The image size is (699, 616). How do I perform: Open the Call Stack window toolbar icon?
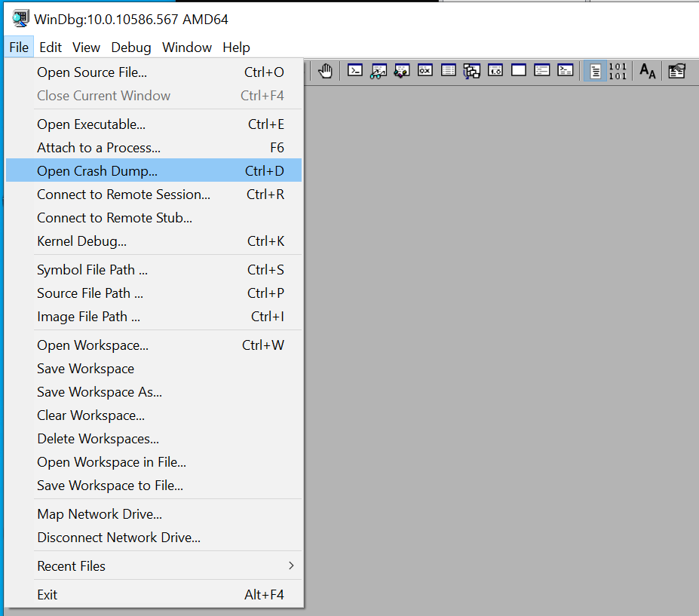471,71
